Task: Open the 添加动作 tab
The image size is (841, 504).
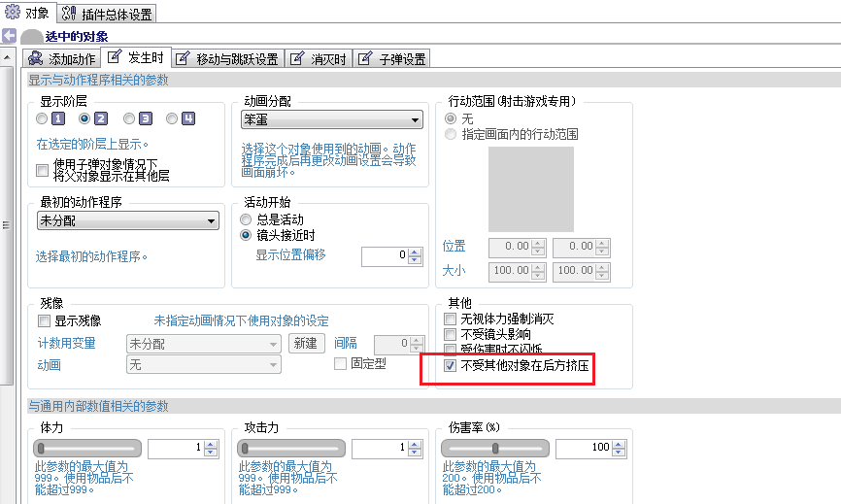Action: pos(62,58)
